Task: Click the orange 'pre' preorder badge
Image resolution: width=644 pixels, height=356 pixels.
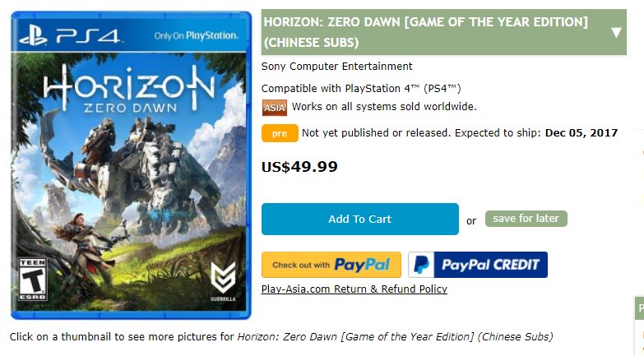Action: point(279,133)
